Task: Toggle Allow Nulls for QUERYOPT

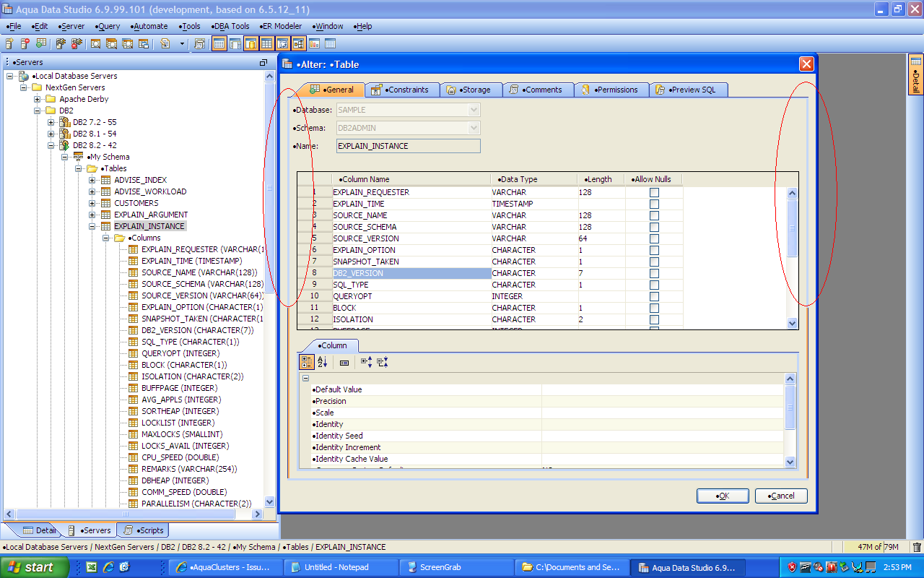Action: pos(654,296)
